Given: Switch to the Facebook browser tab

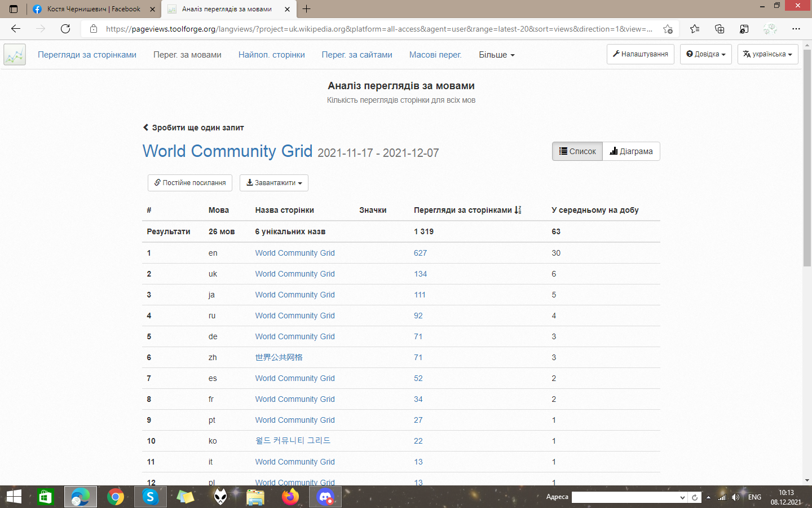Looking at the screenshot, I should (x=94, y=9).
